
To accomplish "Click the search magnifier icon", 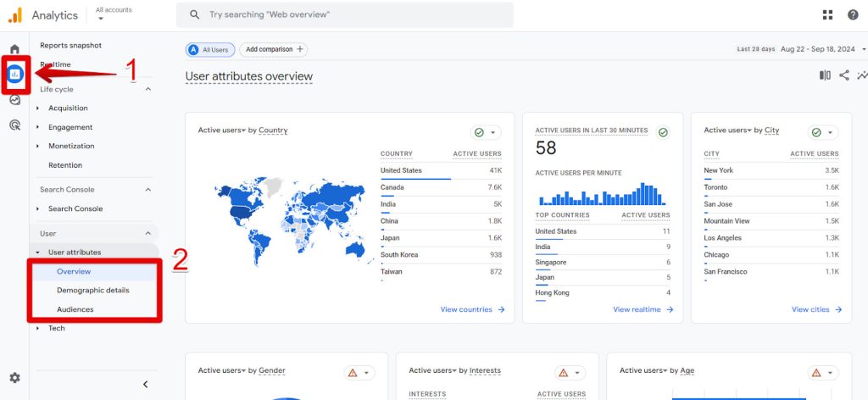I will point(194,15).
